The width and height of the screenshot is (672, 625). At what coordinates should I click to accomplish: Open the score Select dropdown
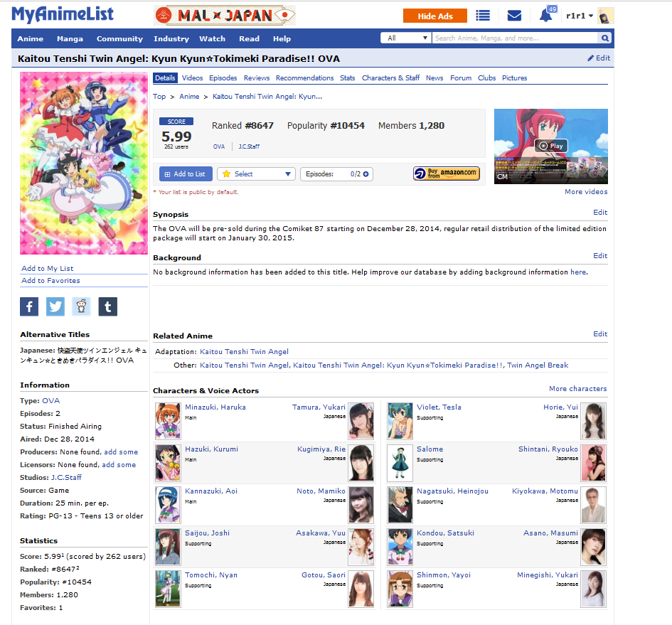click(x=256, y=174)
